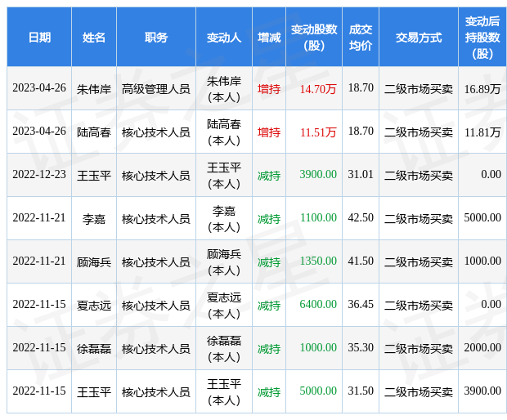Click changed shares 6400.00
This screenshot has height=420, width=507.
[x=318, y=304]
